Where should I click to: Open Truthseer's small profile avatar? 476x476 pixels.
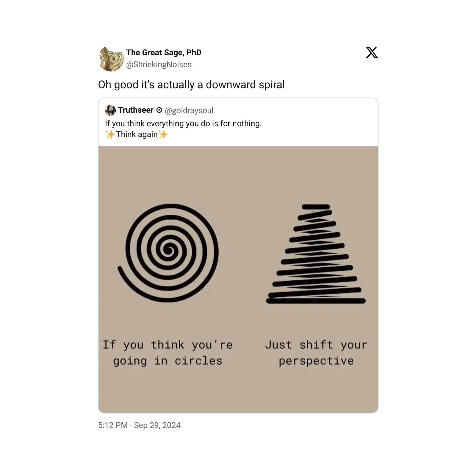point(110,110)
